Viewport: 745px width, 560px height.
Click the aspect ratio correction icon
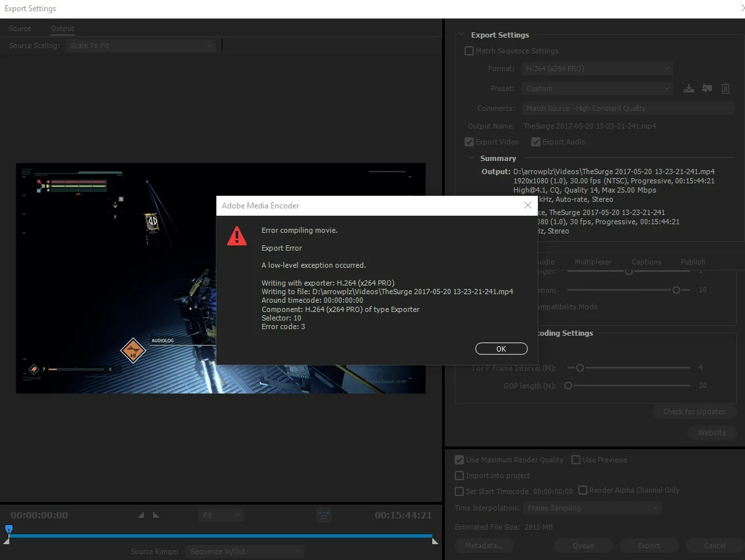coord(323,515)
